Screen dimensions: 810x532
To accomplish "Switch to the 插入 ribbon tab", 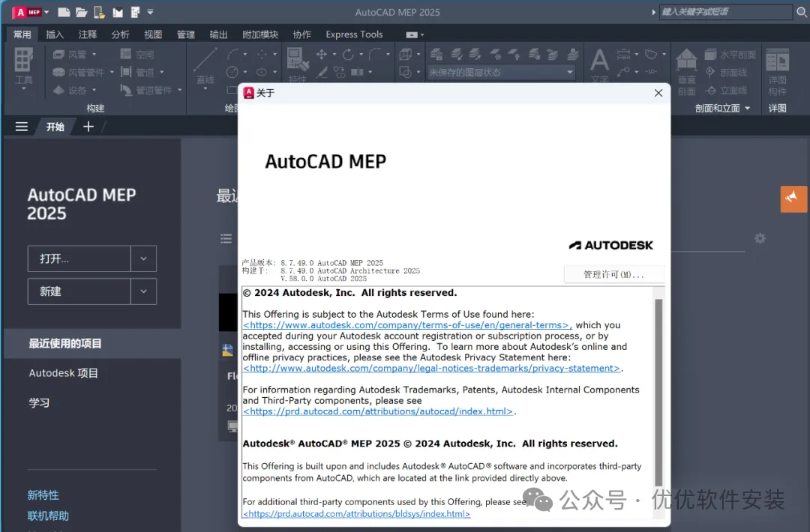I will [55, 34].
